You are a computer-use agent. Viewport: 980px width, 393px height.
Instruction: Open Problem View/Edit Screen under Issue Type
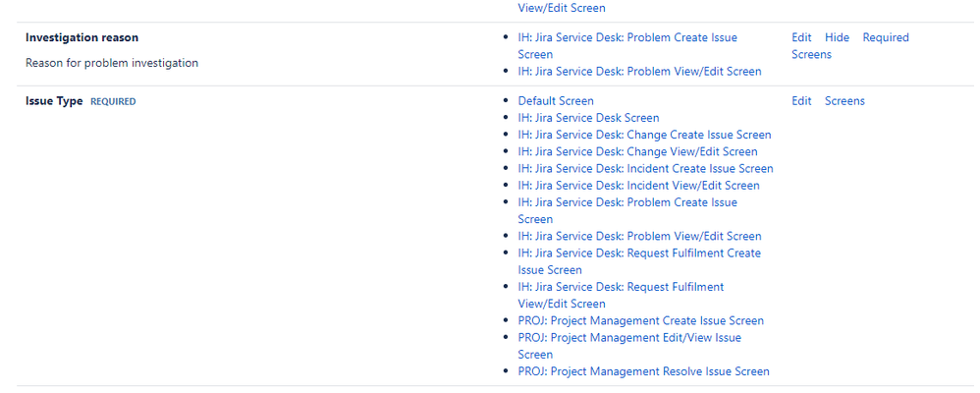[639, 236]
